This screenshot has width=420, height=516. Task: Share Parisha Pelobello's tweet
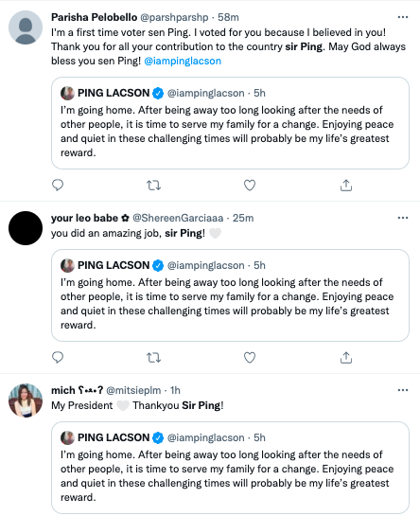pyautogui.click(x=346, y=186)
